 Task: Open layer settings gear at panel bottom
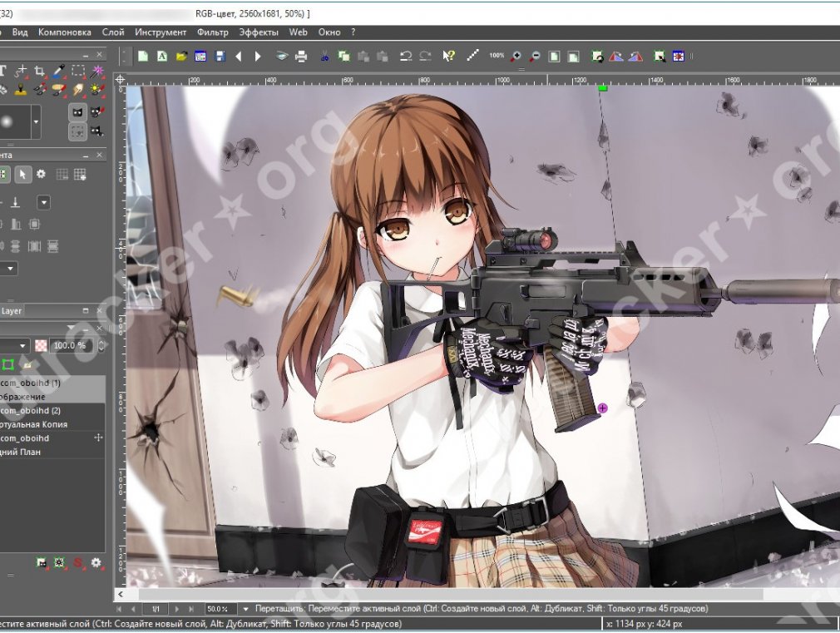96,563
